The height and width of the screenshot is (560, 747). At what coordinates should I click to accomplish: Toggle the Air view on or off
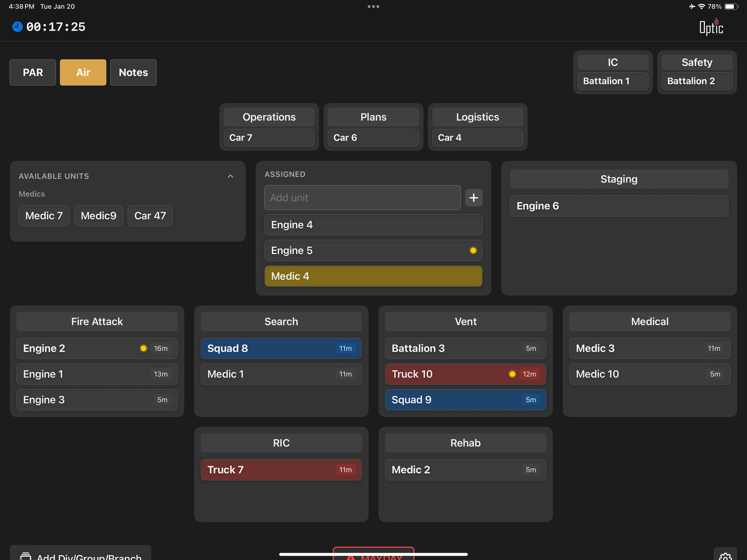83,72
